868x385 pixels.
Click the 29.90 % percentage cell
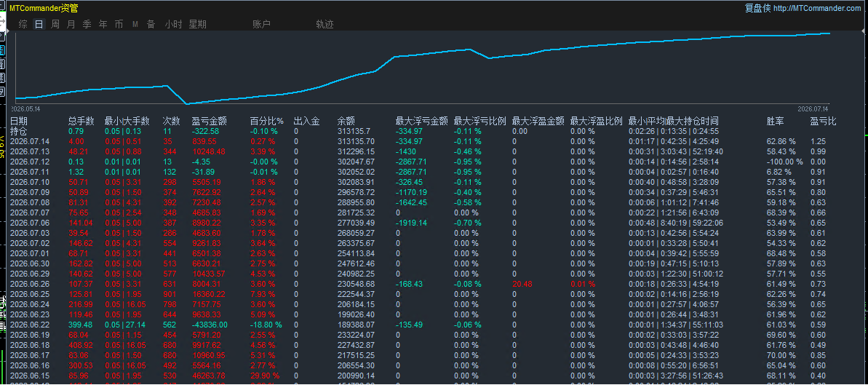[265, 376]
